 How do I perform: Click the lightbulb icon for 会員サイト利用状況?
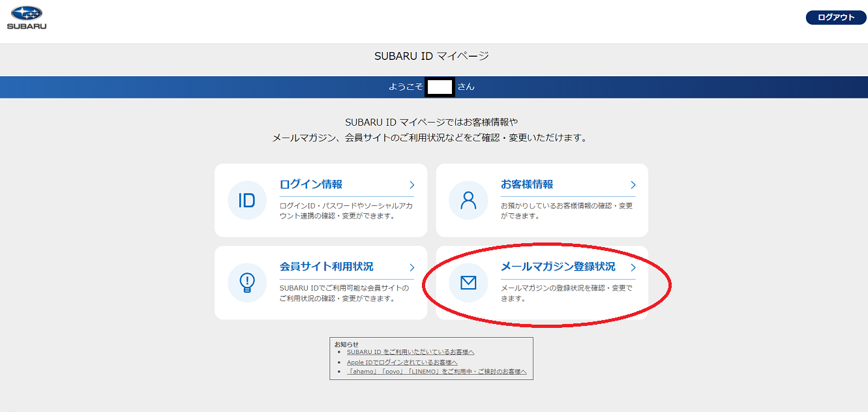click(x=247, y=282)
